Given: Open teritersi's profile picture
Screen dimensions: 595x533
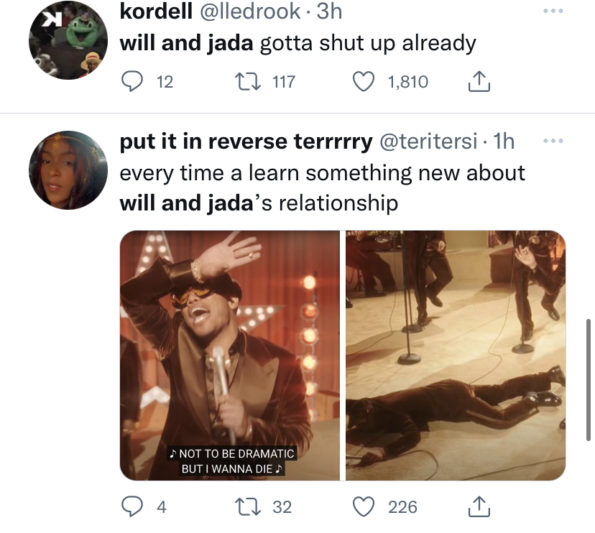Looking at the screenshot, I should (x=68, y=170).
